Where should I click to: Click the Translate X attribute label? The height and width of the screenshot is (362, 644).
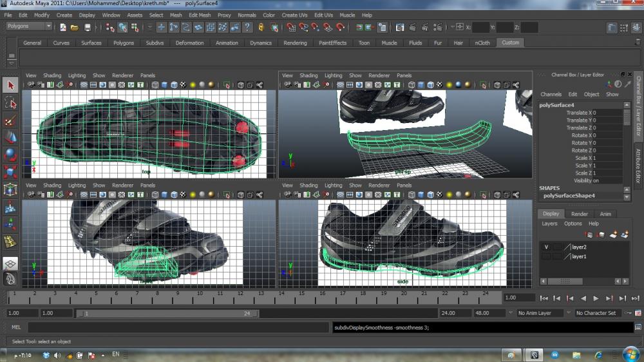pyautogui.click(x=578, y=113)
